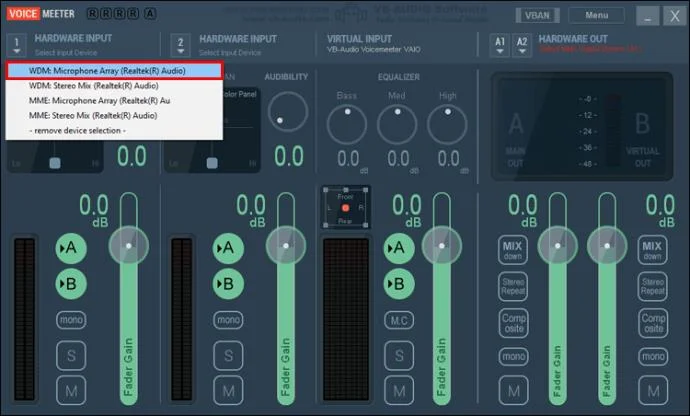
Task: Click Input 1 Lo-Hi slider handle
Action: tap(55, 163)
